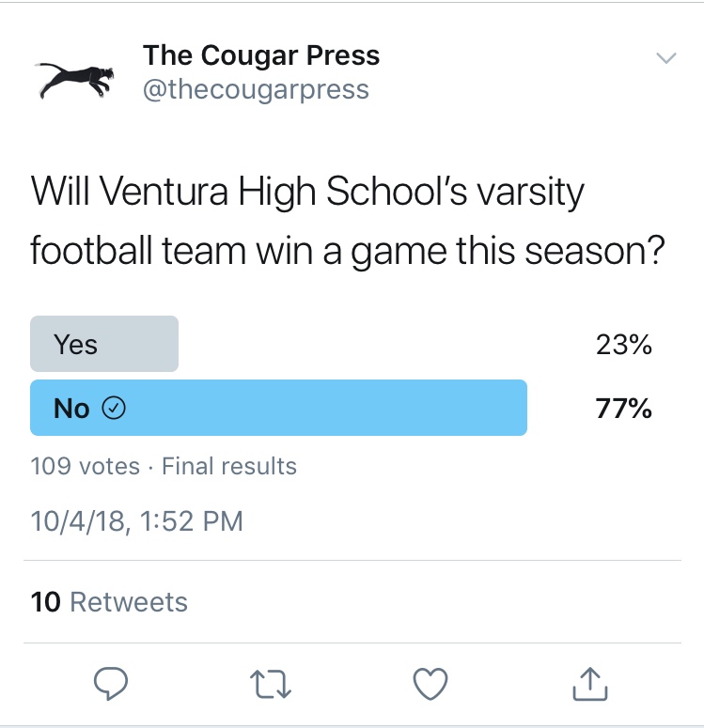Select the No poll option bar
Image resolution: width=704 pixels, height=728 pixels.
[278, 408]
